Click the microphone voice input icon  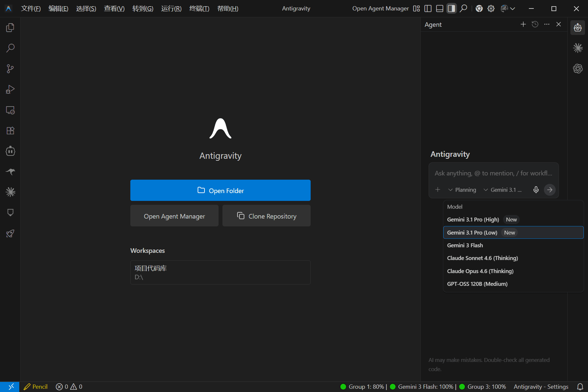[x=536, y=190]
